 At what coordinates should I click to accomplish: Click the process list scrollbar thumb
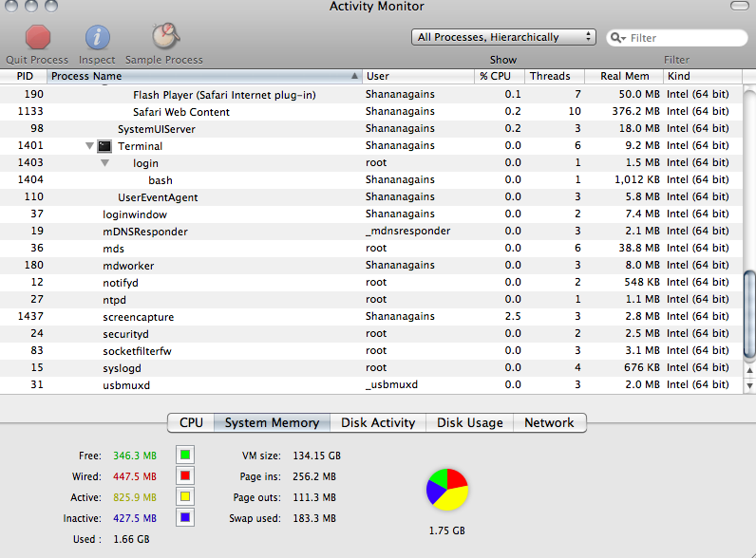click(749, 315)
